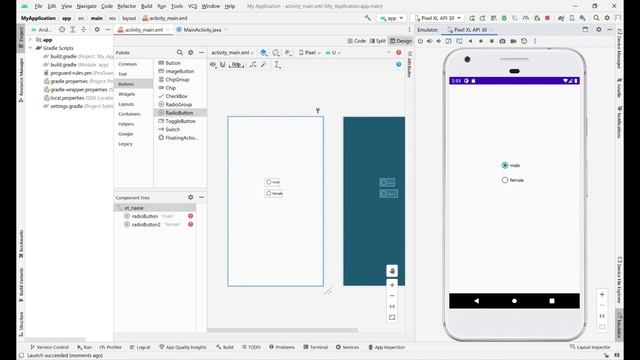Click the infer constraints wand icon
Viewport: 640px width, 360px height.
pyautogui.click(x=263, y=64)
